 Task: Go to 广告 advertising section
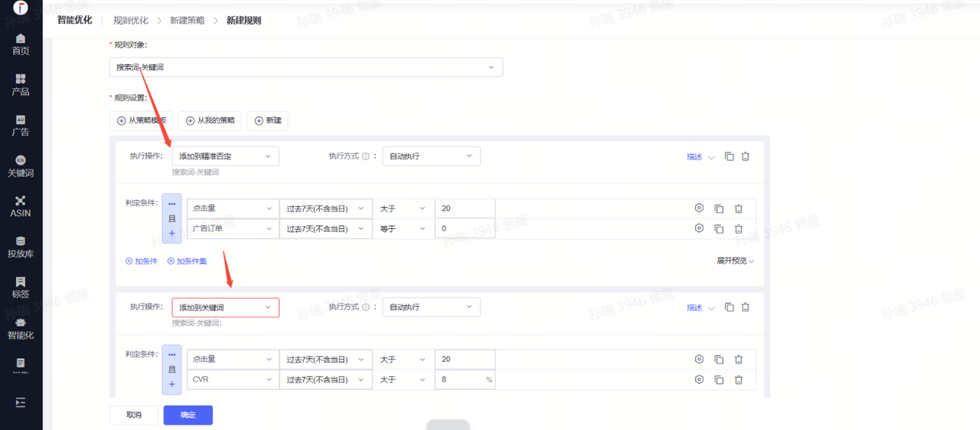tap(21, 126)
